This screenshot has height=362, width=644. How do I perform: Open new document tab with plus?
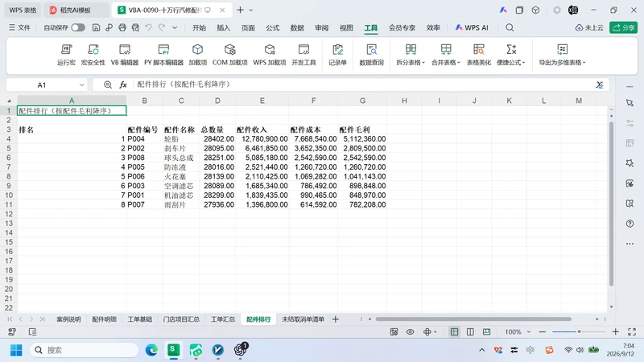pos(240,10)
